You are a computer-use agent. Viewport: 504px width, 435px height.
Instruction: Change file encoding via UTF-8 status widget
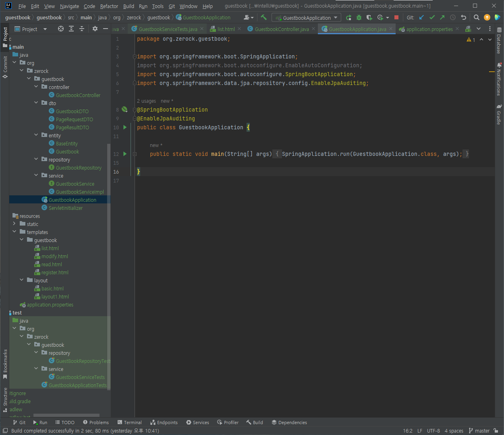[x=433, y=431]
